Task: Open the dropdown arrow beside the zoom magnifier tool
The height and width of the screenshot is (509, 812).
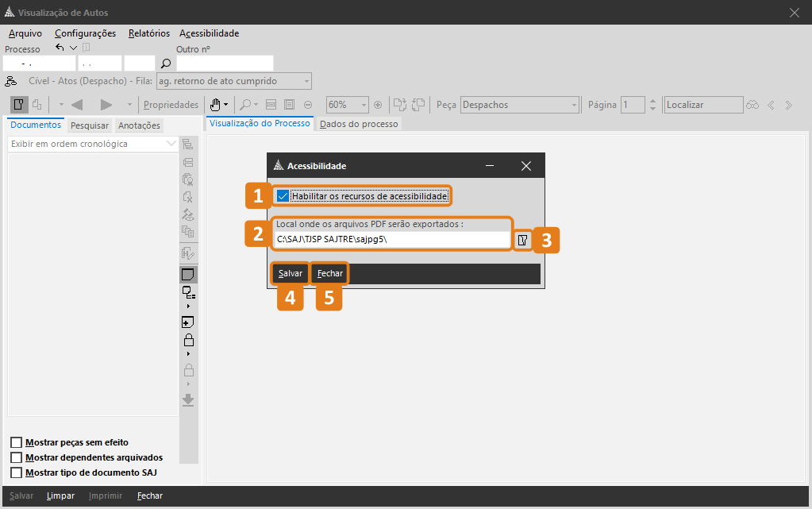Action: tap(256, 105)
